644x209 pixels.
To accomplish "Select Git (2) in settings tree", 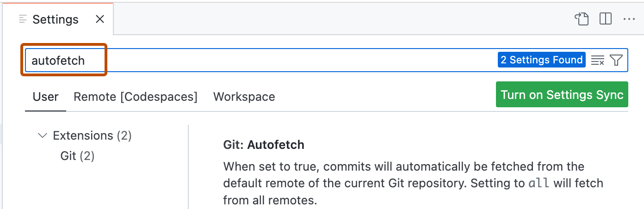I will tap(77, 156).
